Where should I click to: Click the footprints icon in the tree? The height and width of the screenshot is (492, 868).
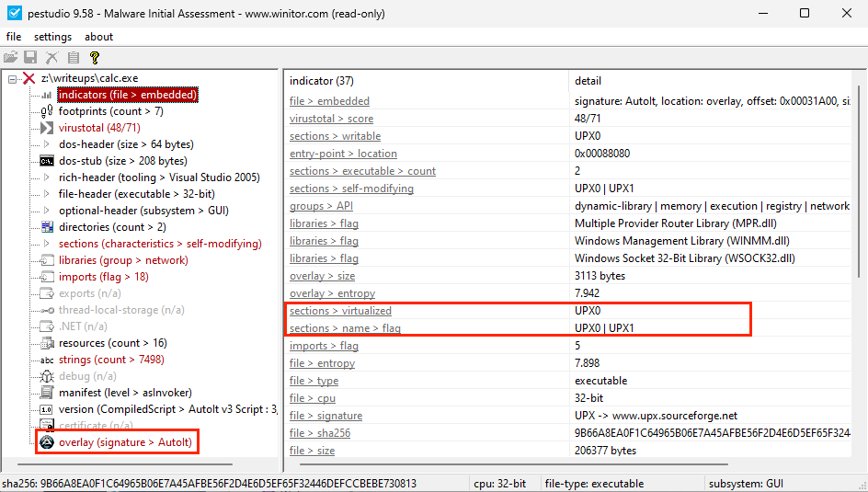pyautogui.click(x=47, y=111)
